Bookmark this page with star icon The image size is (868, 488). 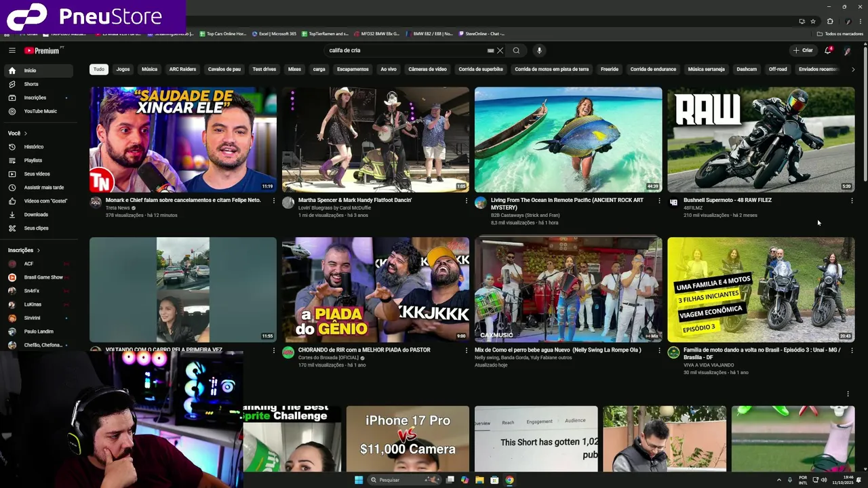pyautogui.click(x=813, y=21)
